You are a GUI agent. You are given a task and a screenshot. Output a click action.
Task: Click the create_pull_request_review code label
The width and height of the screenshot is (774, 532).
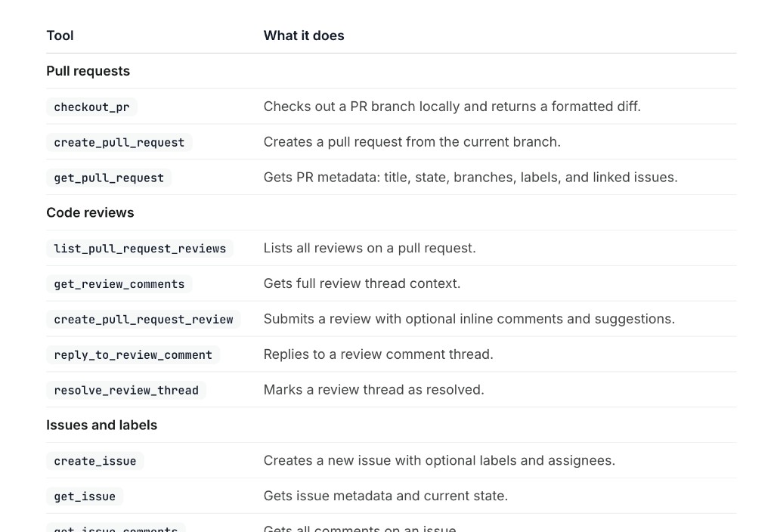click(143, 320)
